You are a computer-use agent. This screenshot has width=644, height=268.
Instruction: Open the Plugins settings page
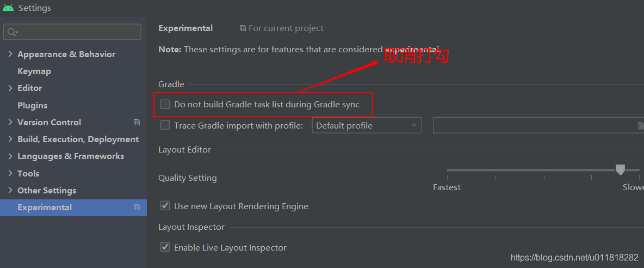(x=33, y=105)
